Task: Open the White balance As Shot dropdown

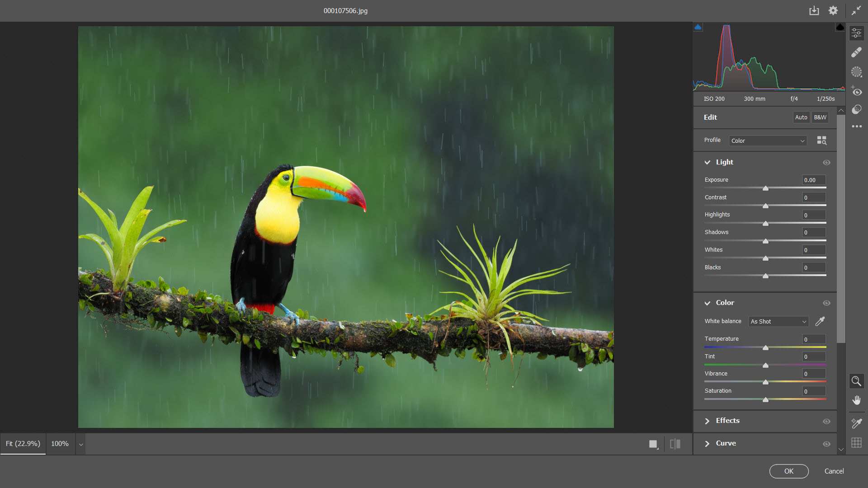Action: click(x=778, y=321)
